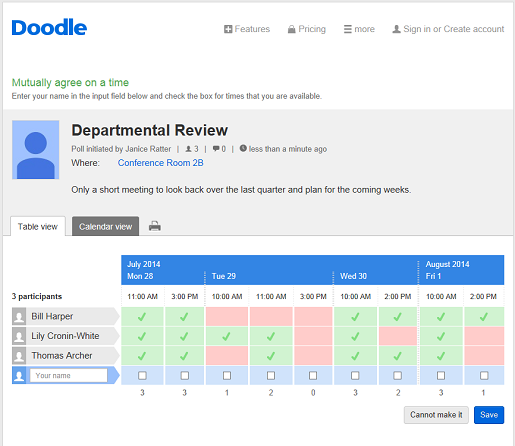
Task: Click the plus icon next to Features
Action: (x=228, y=29)
